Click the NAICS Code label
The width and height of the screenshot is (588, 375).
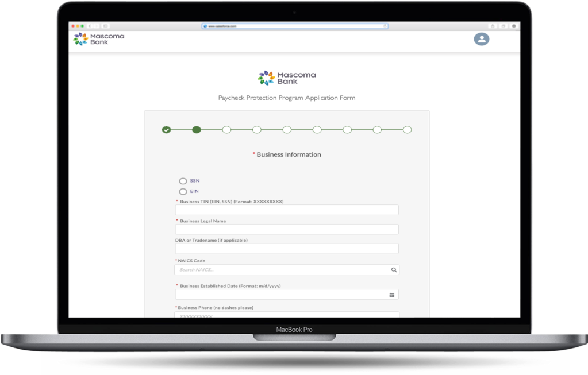(191, 260)
